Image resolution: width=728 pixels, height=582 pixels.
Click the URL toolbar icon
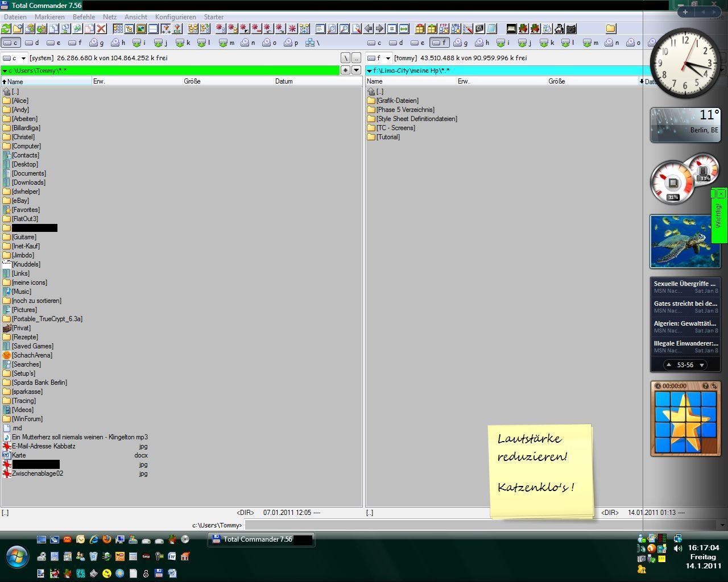click(x=456, y=28)
